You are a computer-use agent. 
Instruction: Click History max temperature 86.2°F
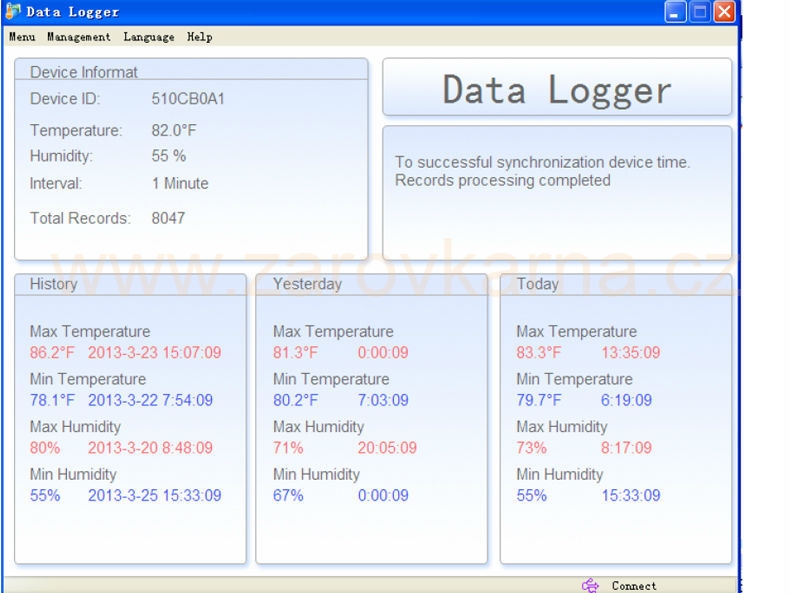click(x=52, y=353)
